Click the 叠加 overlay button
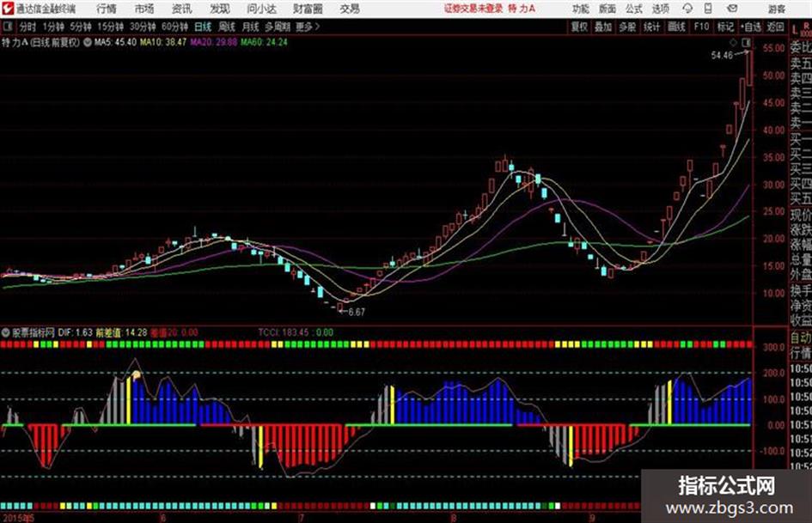The height and width of the screenshot is (523, 812). [603, 27]
